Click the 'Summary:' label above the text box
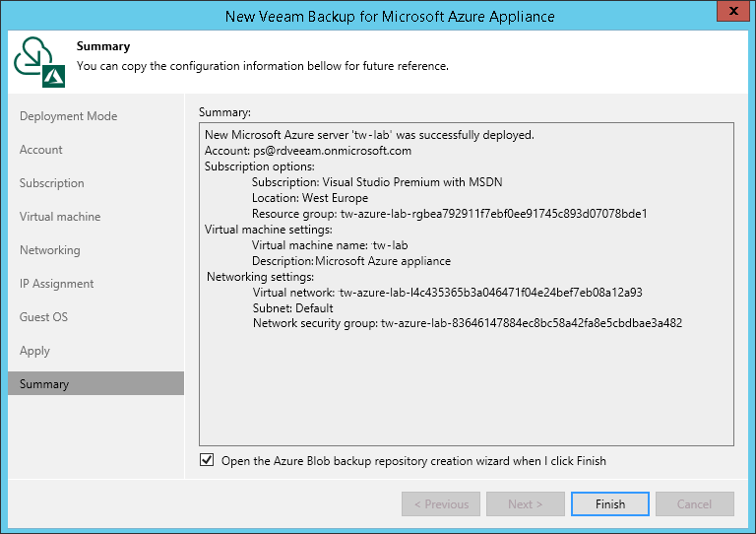Viewport: 756px width, 534px height. point(224,112)
